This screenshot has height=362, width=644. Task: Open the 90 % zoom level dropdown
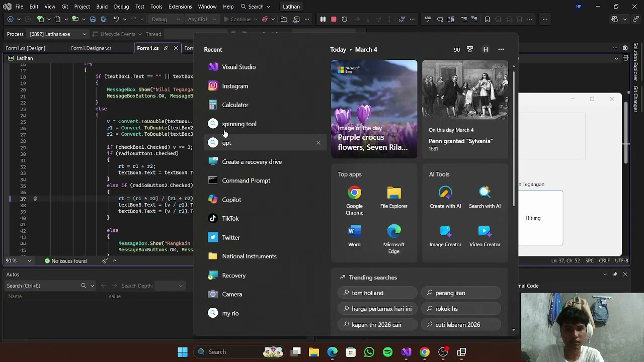(18, 261)
